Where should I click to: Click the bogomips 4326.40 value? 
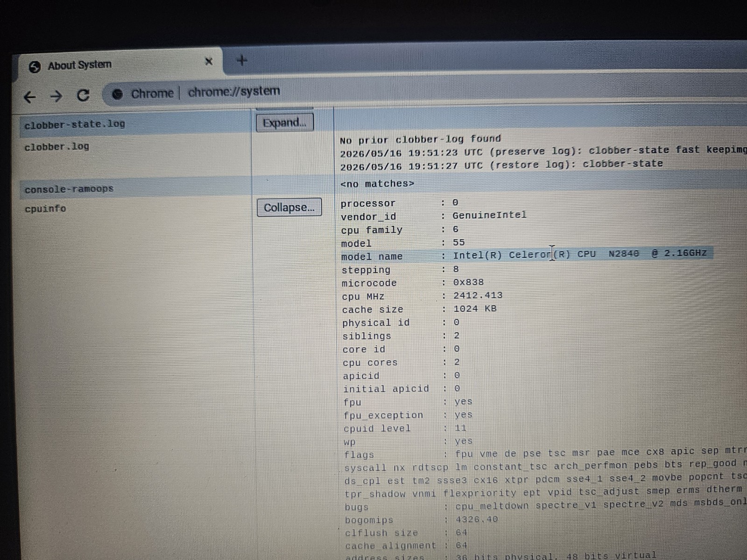coord(477,519)
